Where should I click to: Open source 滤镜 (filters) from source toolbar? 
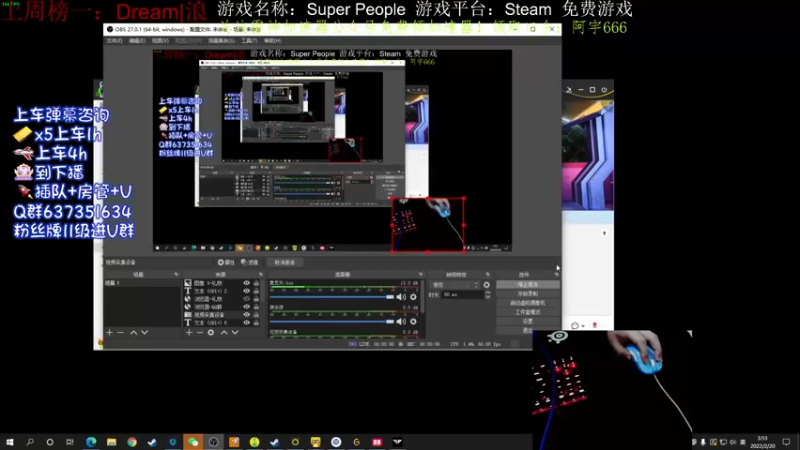point(249,262)
